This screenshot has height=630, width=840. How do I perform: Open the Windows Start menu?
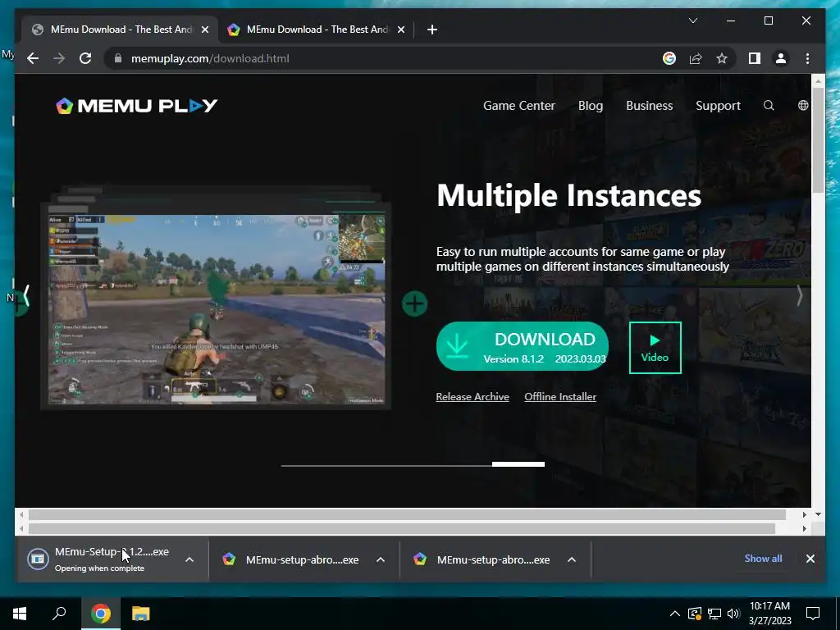coord(20,614)
